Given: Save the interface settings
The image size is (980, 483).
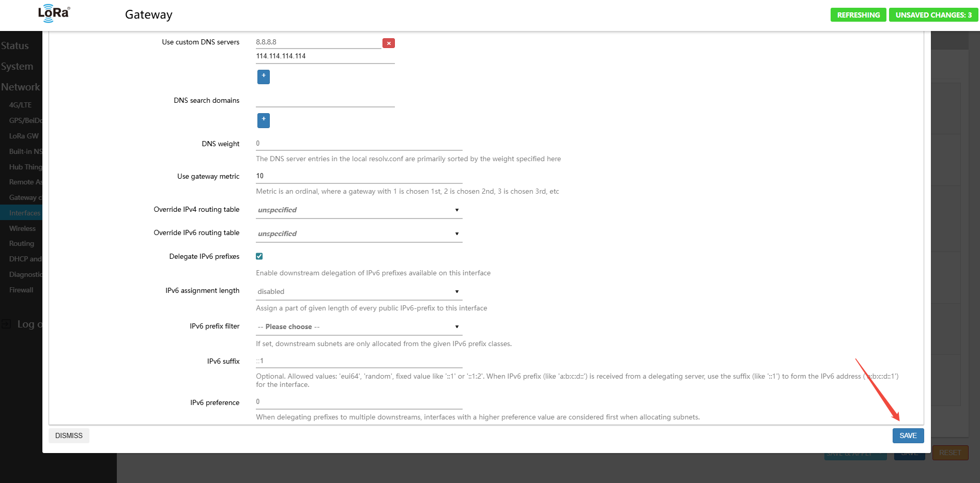Looking at the screenshot, I should pyautogui.click(x=908, y=435).
